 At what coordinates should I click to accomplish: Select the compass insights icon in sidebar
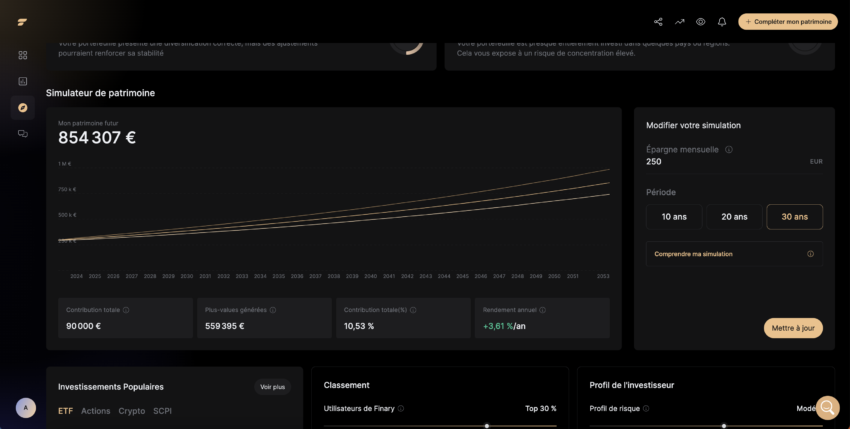tap(23, 107)
